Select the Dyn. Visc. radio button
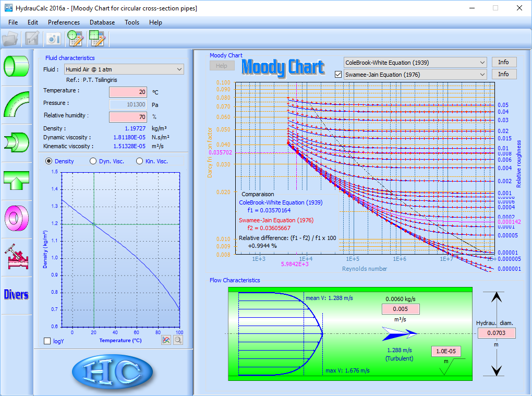 [x=93, y=161]
